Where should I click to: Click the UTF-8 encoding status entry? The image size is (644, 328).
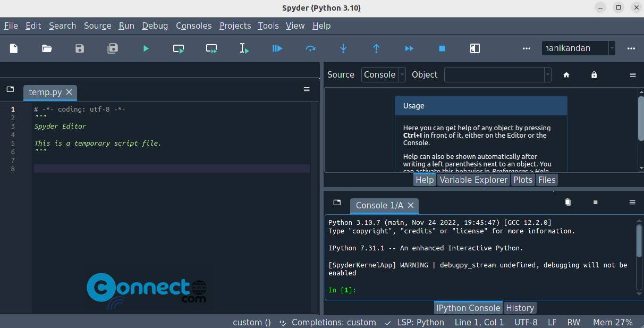[x=526, y=322]
